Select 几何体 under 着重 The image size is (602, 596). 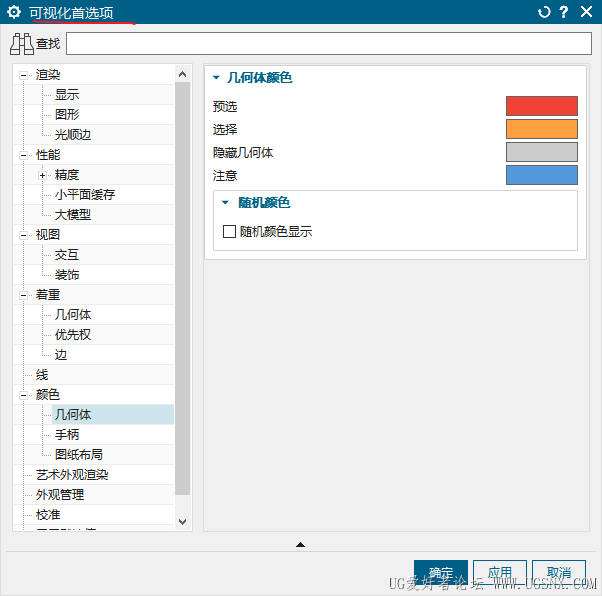[x=73, y=315]
